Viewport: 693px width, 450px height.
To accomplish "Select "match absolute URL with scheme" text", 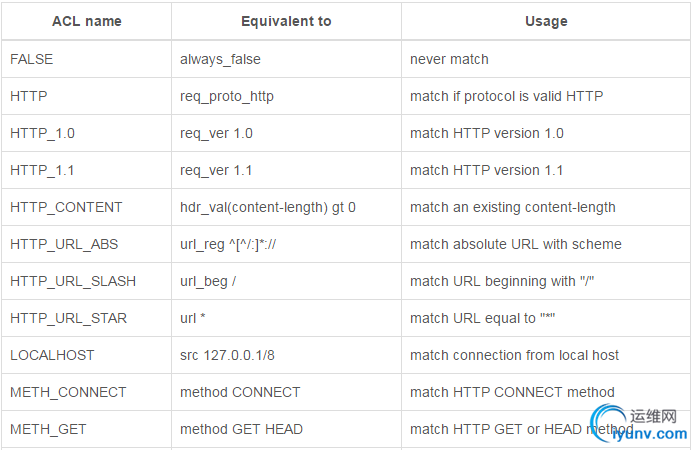I will coord(516,244).
